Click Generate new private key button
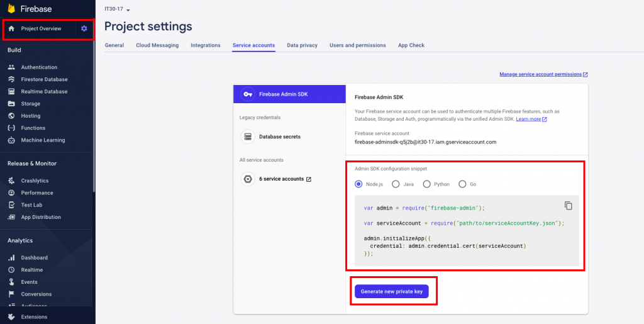Screen dimensions: 644x324 click(x=392, y=291)
